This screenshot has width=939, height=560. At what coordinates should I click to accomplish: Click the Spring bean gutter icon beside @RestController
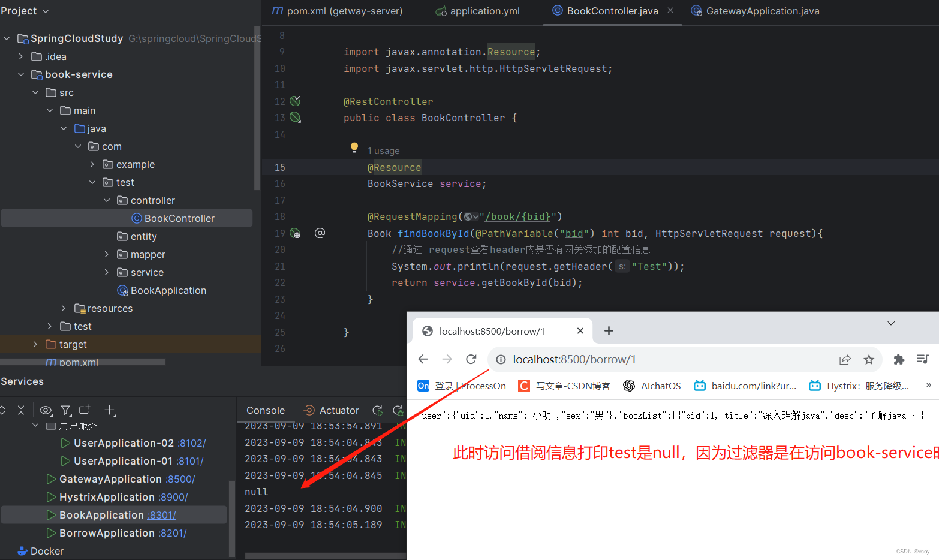point(295,101)
